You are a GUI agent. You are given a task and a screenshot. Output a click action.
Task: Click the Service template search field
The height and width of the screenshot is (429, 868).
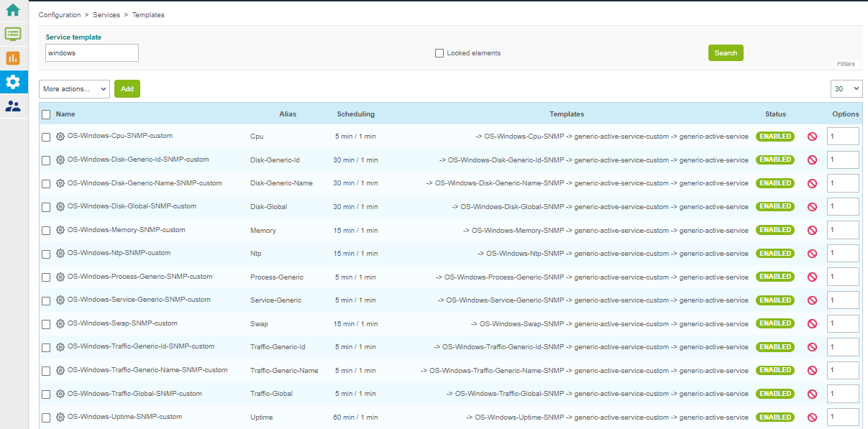tap(91, 53)
